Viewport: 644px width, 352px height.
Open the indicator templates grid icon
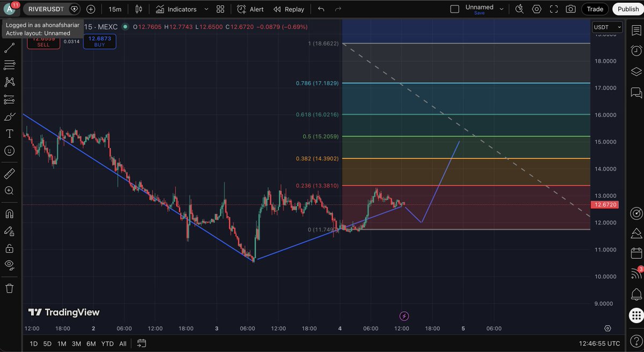point(221,9)
